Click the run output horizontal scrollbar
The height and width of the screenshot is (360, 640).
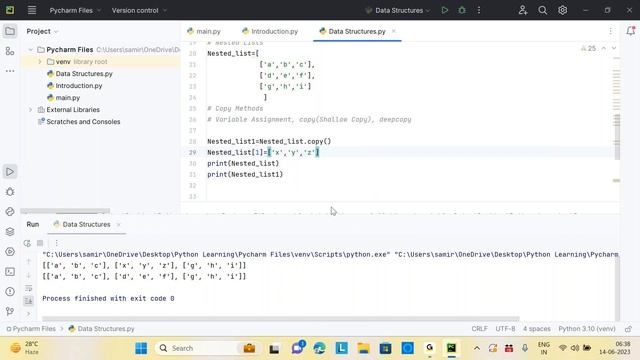pyautogui.click(x=281, y=319)
